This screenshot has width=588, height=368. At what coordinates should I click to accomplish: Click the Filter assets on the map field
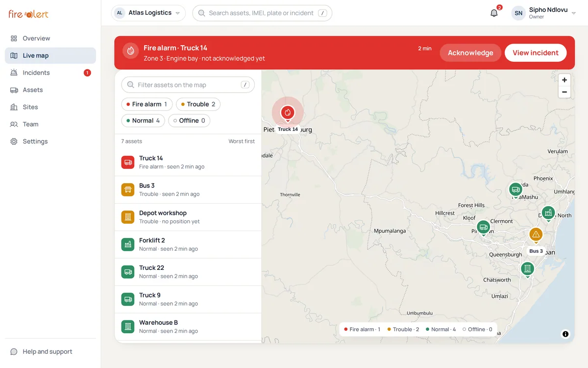coord(188,85)
